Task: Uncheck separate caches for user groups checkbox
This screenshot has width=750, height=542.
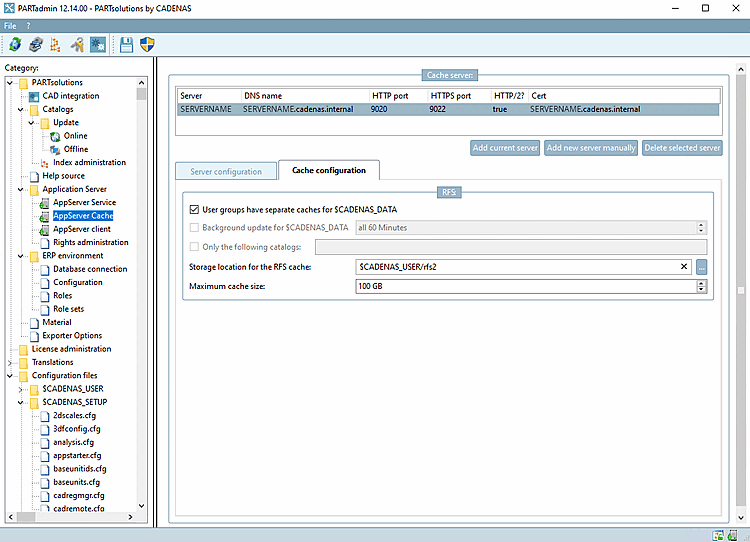Action: click(x=194, y=210)
